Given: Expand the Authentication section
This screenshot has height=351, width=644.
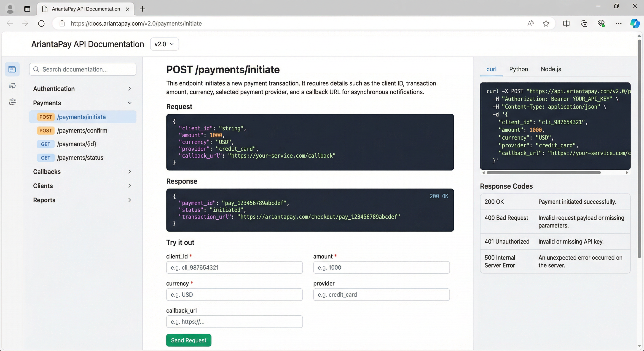Looking at the screenshot, I should [82, 89].
